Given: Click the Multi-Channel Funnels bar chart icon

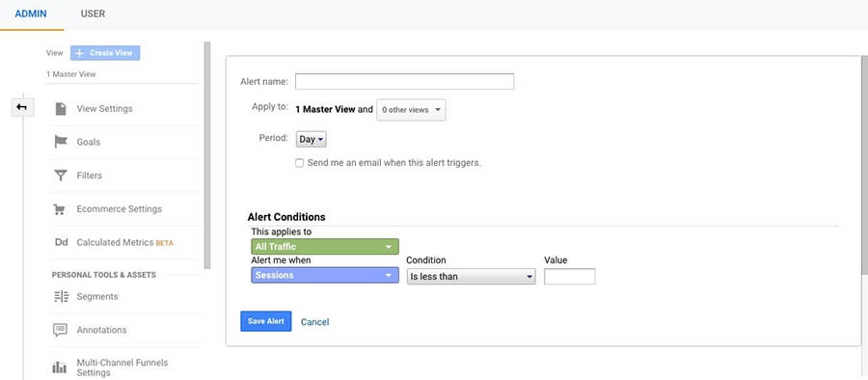Looking at the screenshot, I should point(59,367).
